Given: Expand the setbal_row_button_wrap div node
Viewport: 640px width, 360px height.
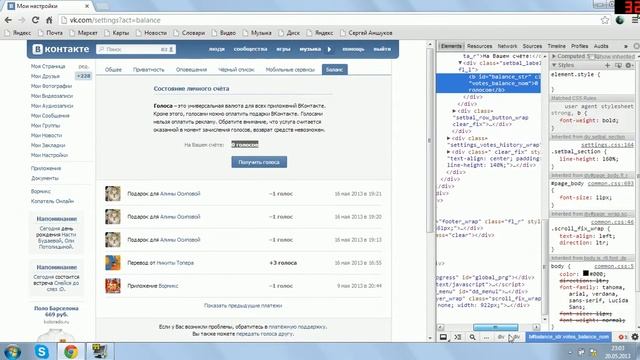Looking at the screenshot, I should point(454,111).
